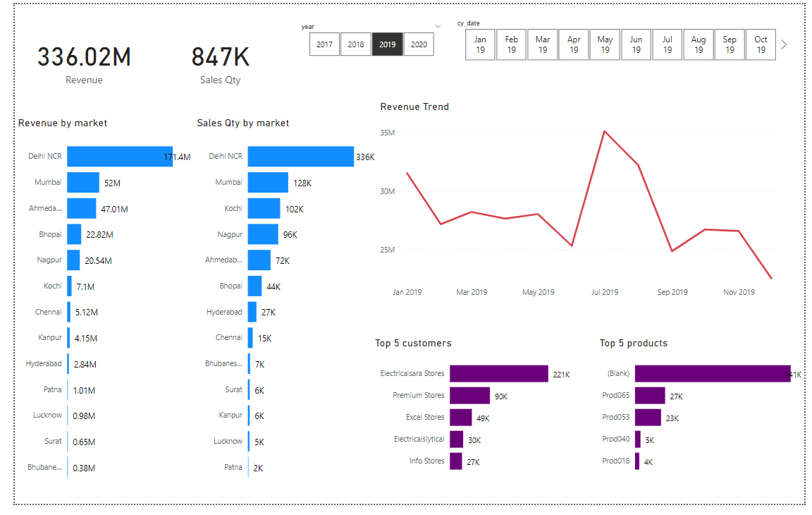Screen dimensions: 812x515
Task: Open the year slicer dropdown
Action: tap(438, 26)
